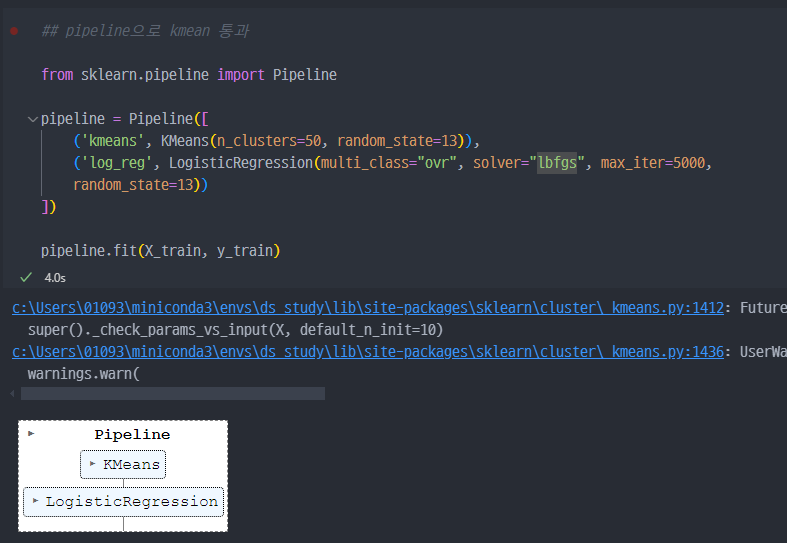Click the output scrollbar left arrow
This screenshot has height=543, width=787.
[13, 393]
